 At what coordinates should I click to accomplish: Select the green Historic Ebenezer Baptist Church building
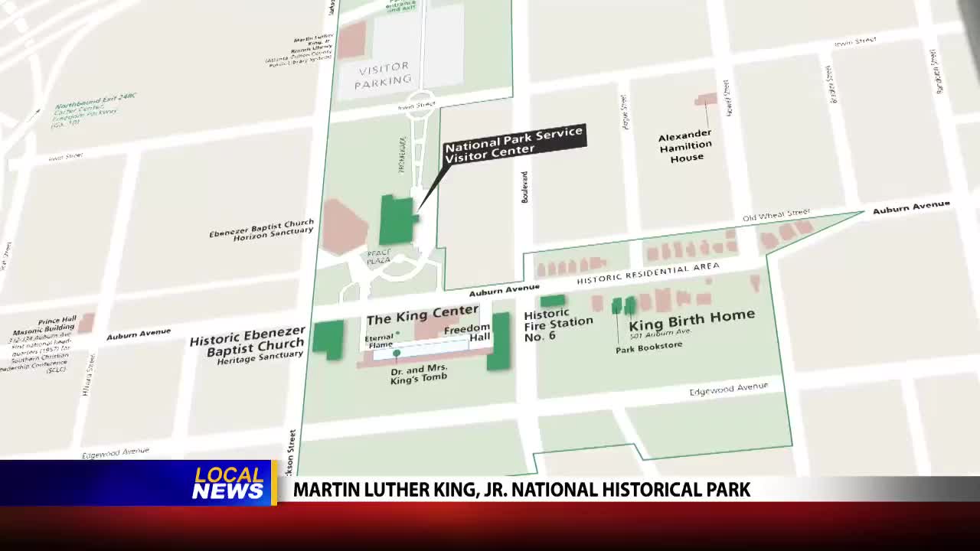click(x=328, y=340)
